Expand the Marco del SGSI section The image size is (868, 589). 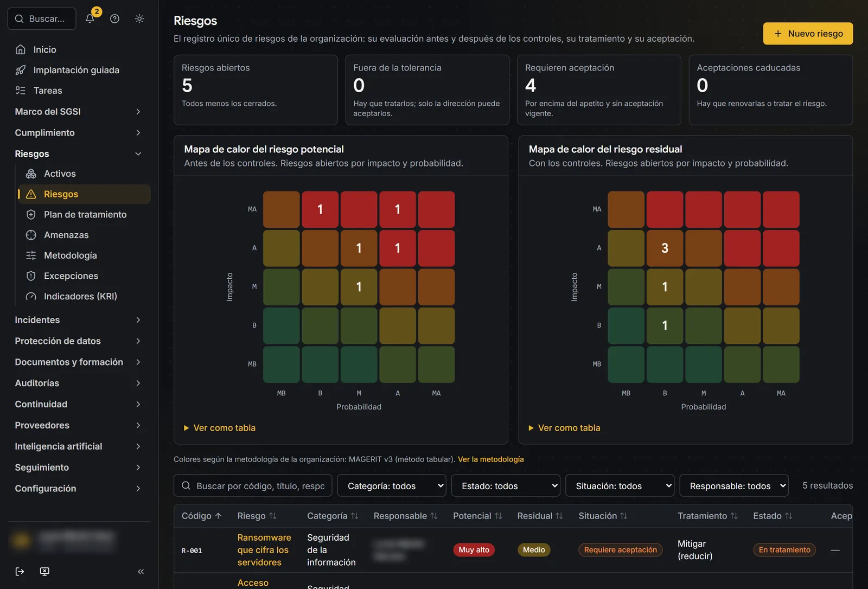pos(79,112)
